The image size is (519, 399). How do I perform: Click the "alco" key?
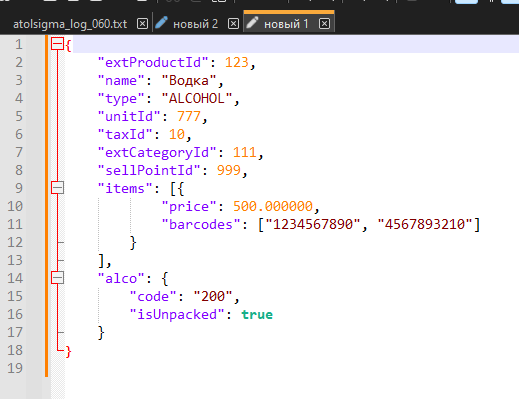coord(121,278)
